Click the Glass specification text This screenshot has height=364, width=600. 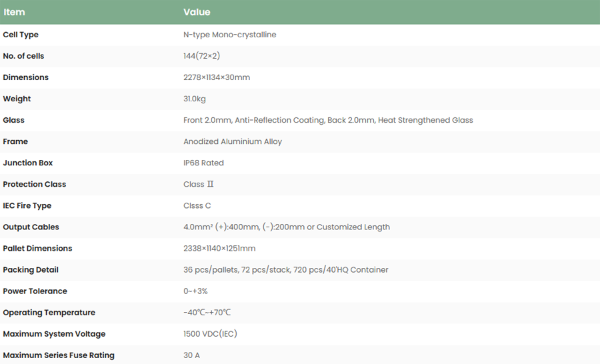(328, 120)
